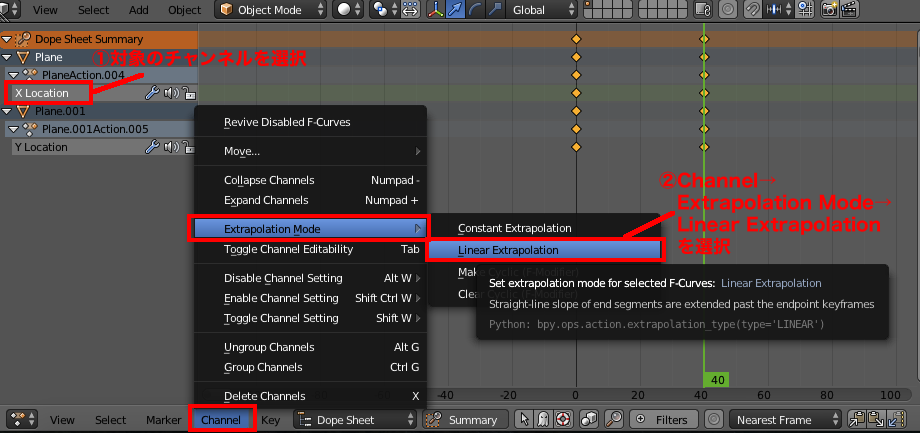Choose Collapse Channels
This screenshot has width=920, height=433.
pos(310,180)
